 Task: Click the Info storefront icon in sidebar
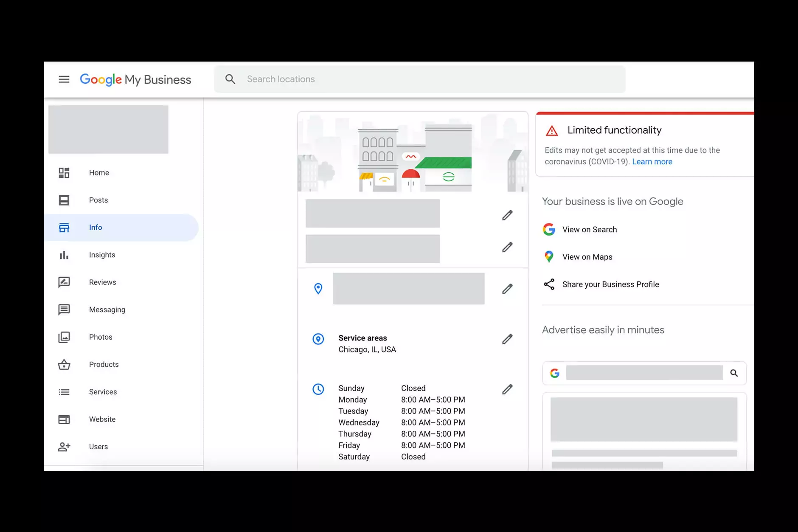[x=64, y=228]
